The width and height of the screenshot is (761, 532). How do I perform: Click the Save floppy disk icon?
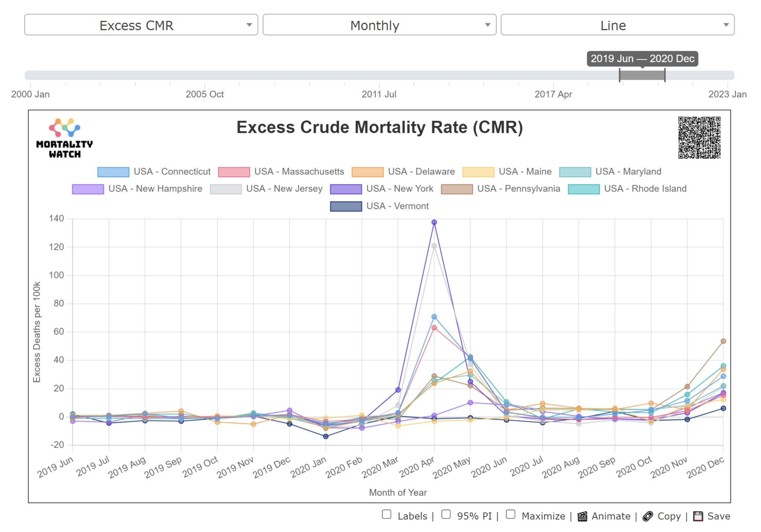pos(698,516)
